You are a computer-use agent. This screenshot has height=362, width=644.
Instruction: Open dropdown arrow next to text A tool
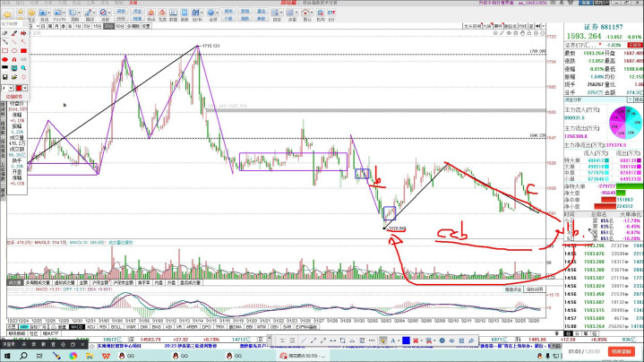pos(399,340)
